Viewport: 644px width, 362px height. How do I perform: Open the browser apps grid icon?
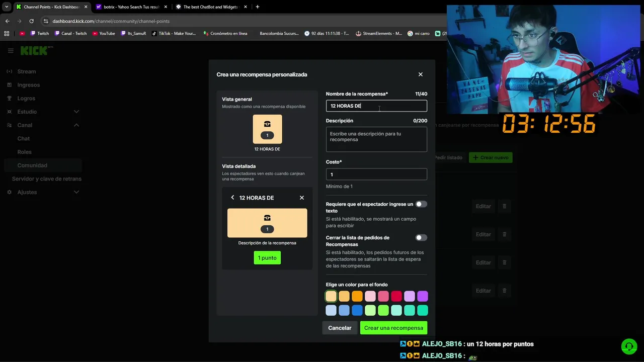pos(7,34)
